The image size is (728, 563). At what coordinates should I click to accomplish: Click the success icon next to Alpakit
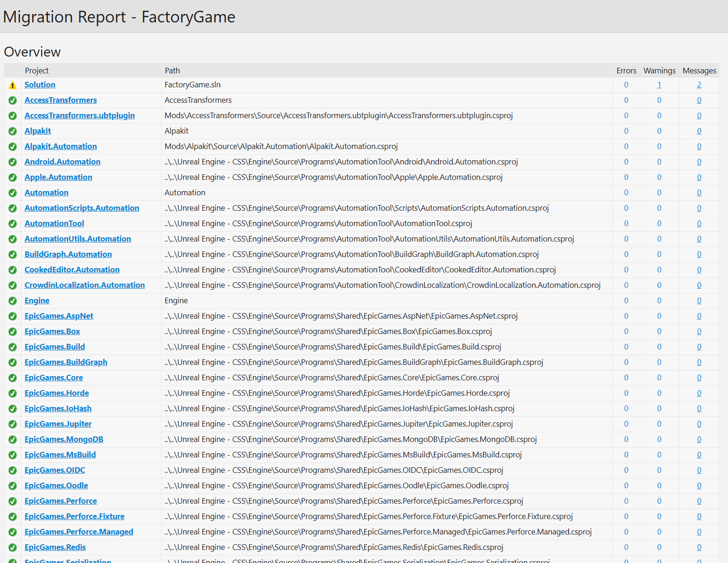(x=13, y=131)
